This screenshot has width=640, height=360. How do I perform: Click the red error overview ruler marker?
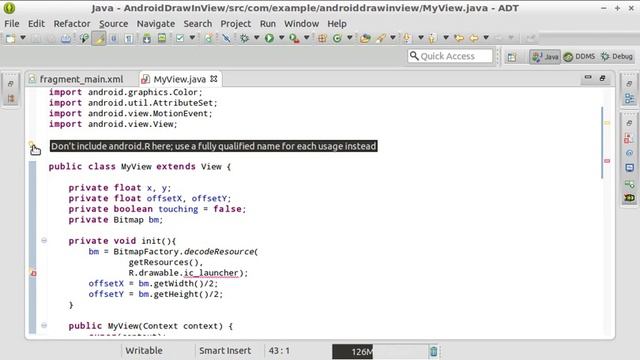tap(607, 161)
